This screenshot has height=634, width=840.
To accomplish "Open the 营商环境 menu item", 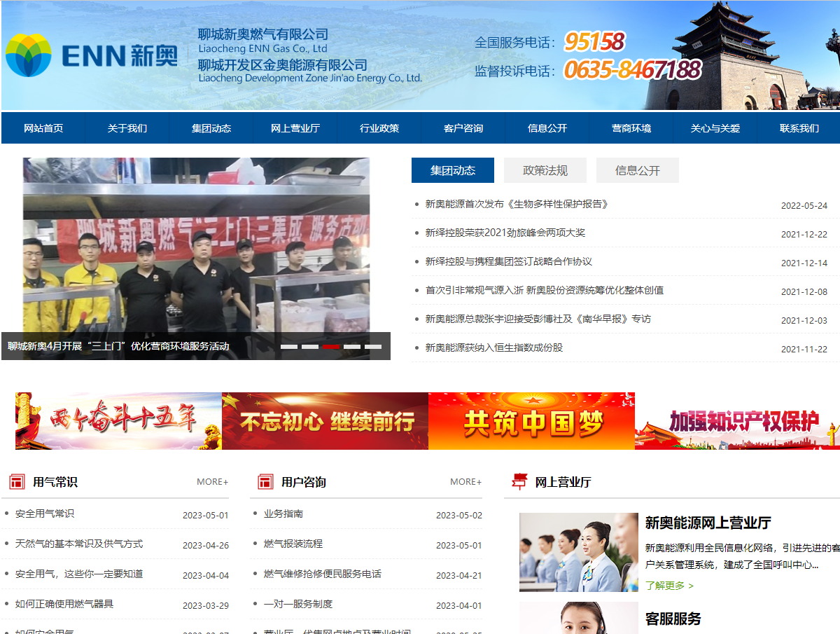I will (631, 128).
